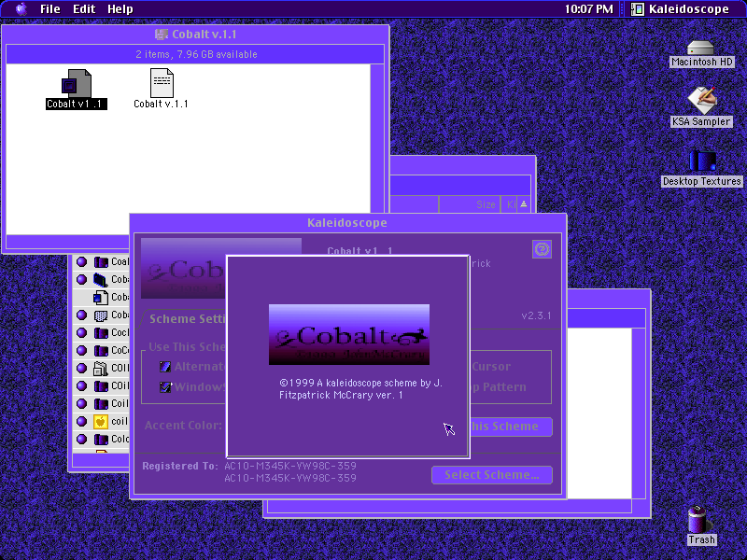Screen dimensions: 747x560
Task: Select the yellow apple icon in coil row
Action: (101, 422)
